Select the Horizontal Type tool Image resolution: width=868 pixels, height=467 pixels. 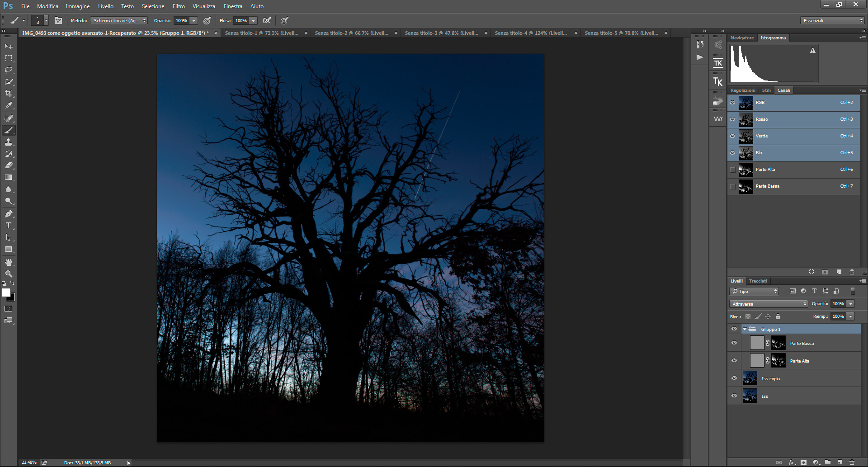(9, 226)
